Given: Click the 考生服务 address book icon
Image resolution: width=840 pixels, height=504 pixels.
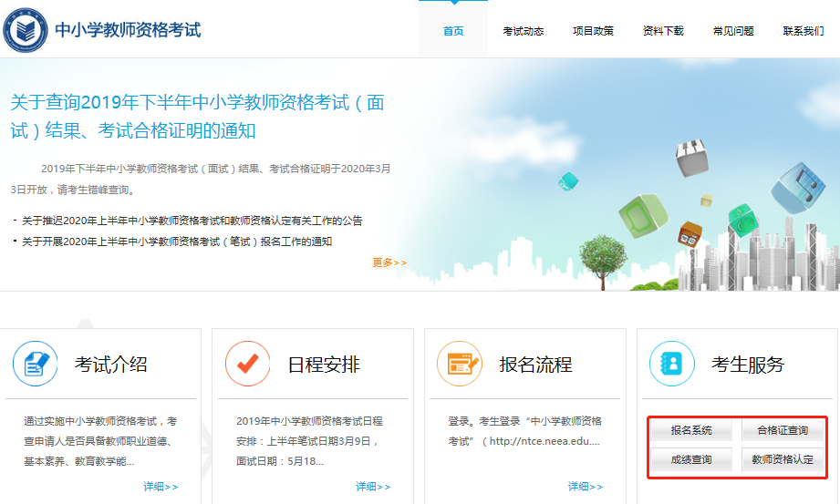Looking at the screenshot, I should [x=671, y=365].
